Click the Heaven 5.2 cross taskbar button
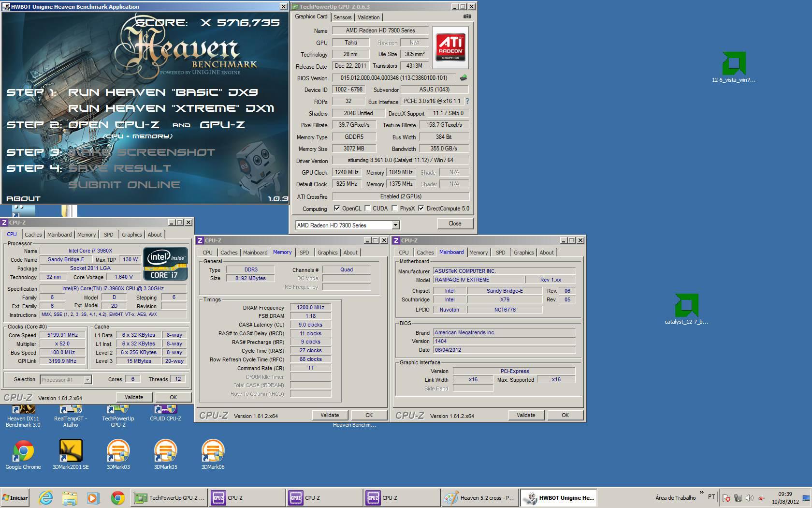The image size is (812, 508). 480,497
